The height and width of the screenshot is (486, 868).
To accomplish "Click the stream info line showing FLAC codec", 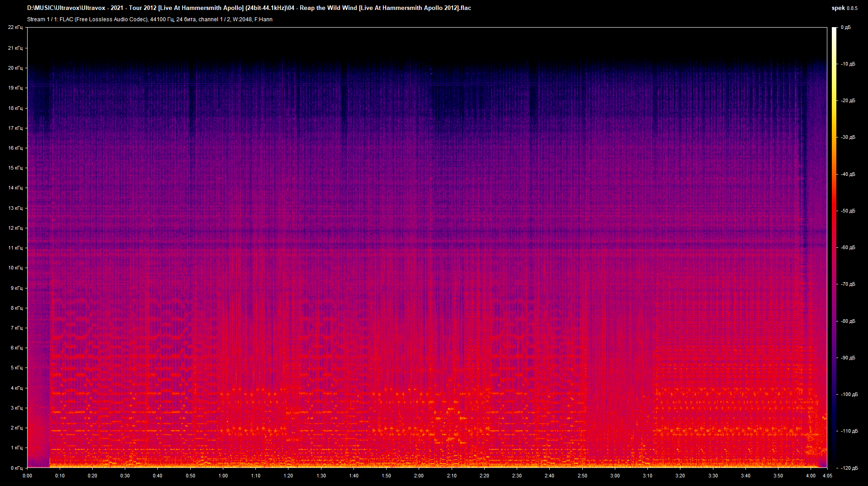I will click(150, 19).
